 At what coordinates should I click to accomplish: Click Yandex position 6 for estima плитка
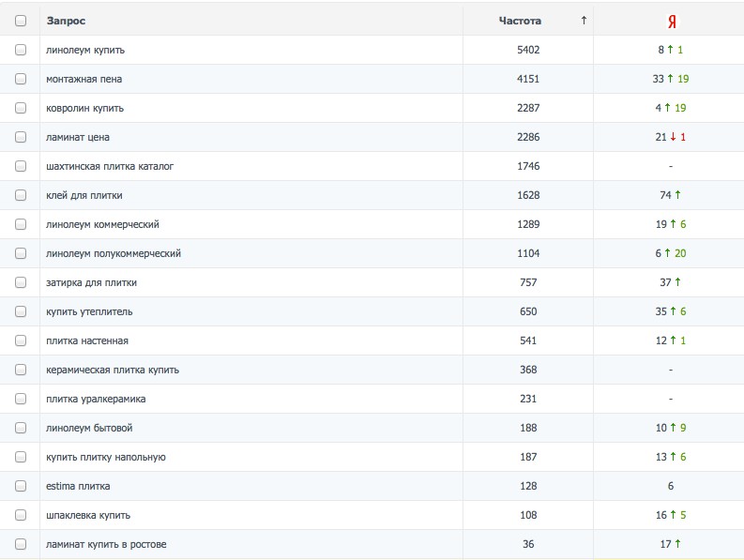[x=671, y=486]
